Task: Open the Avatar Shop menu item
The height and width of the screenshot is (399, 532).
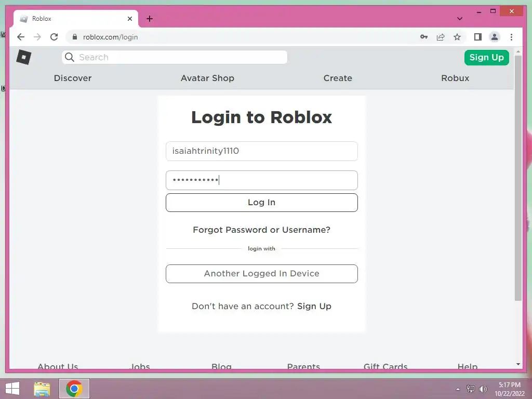Action: (207, 78)
